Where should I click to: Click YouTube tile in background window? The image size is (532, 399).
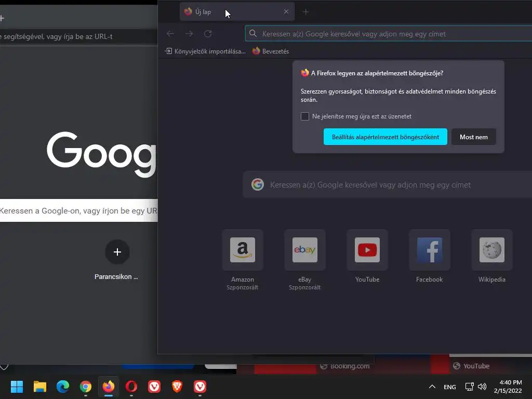[472, 366]
